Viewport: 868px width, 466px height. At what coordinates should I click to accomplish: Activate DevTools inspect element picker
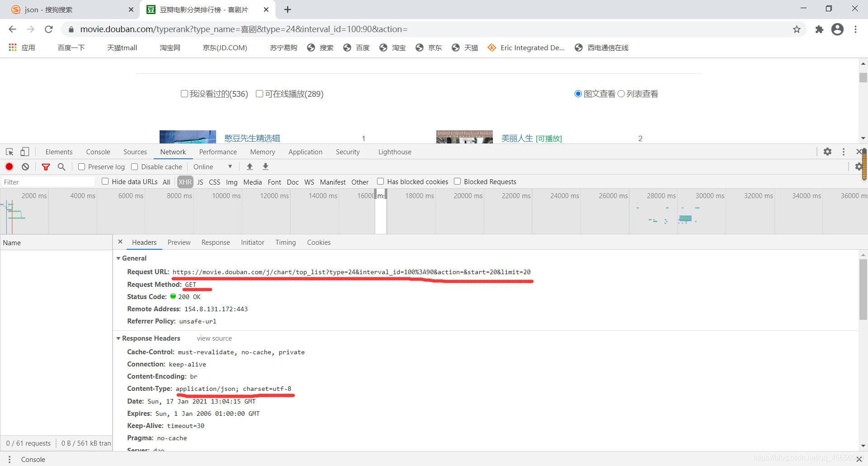point(9,152)
